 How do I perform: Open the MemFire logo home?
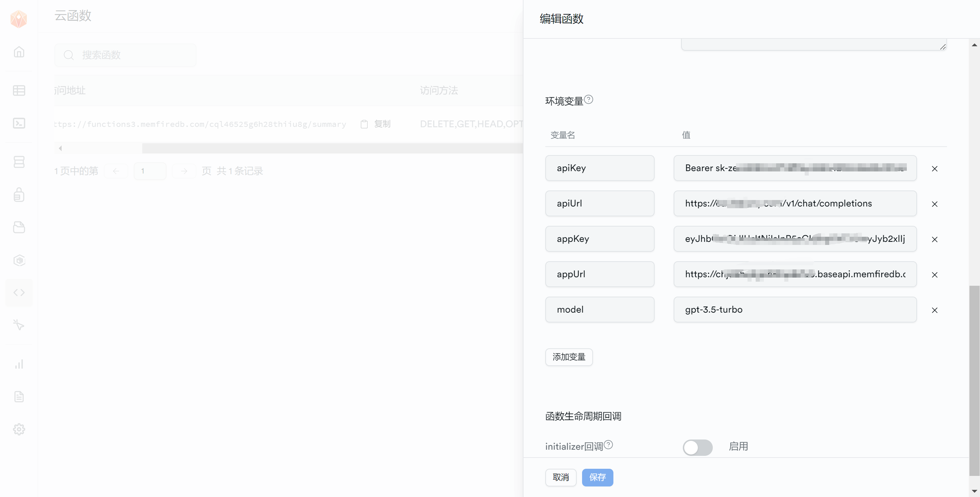tap(19, 19)
